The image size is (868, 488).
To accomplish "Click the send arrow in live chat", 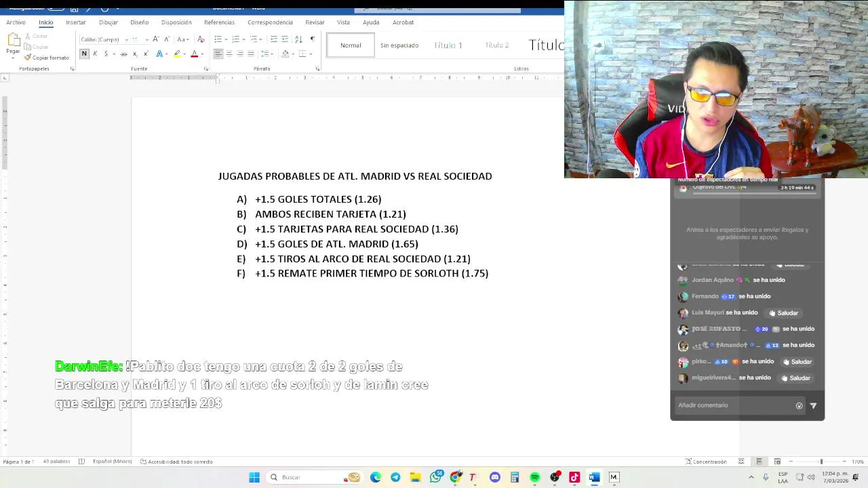I will tap(813, 405).
